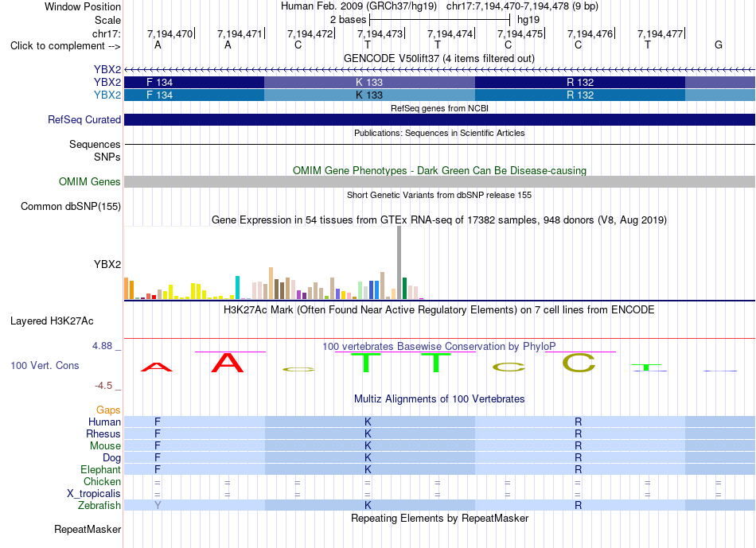
Task: Click the orange Gaps label
Action: [x=108, y=410]
